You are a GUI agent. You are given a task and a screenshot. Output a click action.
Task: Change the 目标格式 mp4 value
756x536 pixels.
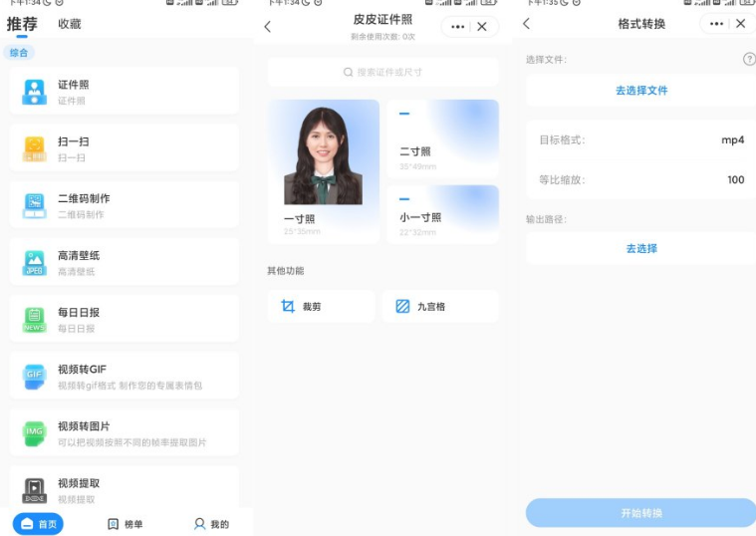[732, 139]
